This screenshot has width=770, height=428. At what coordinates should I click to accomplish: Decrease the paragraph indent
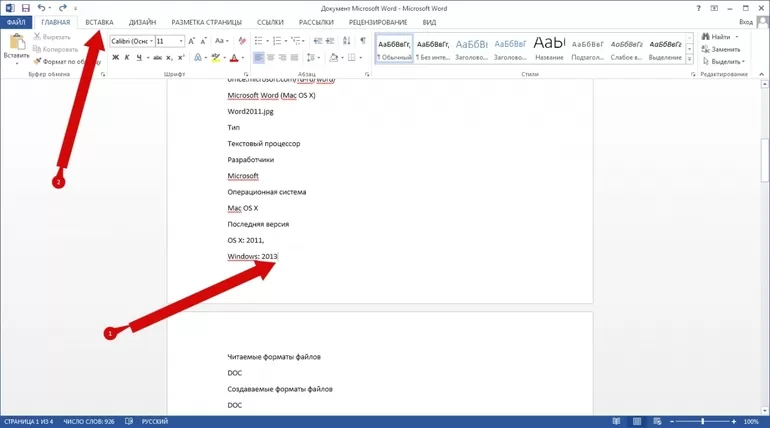[x=318, y=41]
